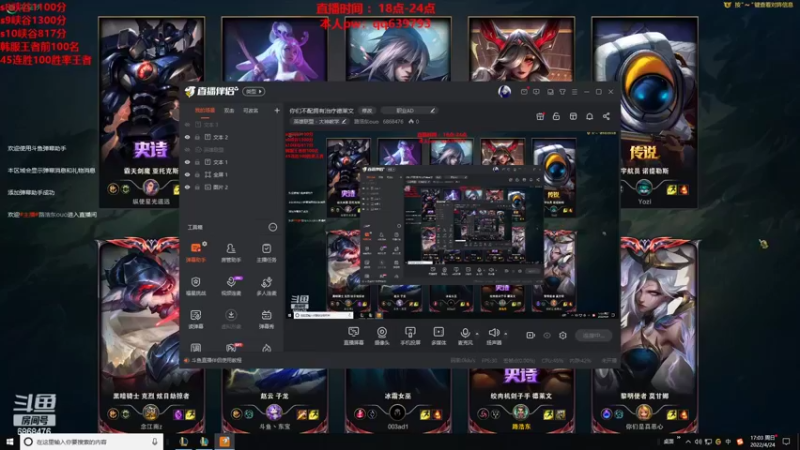Add a 手机投屏 phone casting source
This screenshot has height=450, width=800.
(x=410, y=336)
